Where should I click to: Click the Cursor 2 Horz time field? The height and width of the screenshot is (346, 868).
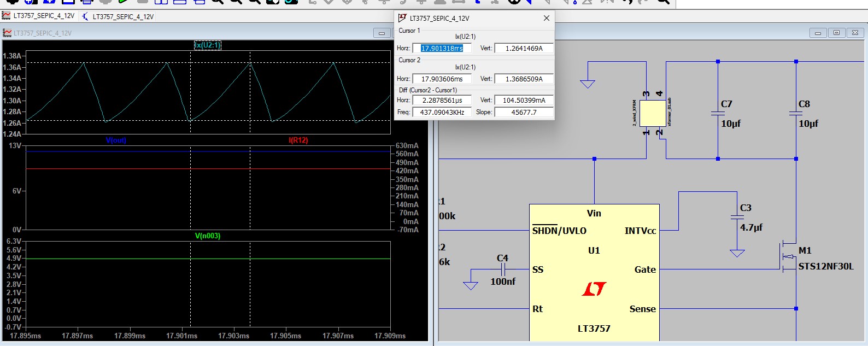tap(442, 79)
